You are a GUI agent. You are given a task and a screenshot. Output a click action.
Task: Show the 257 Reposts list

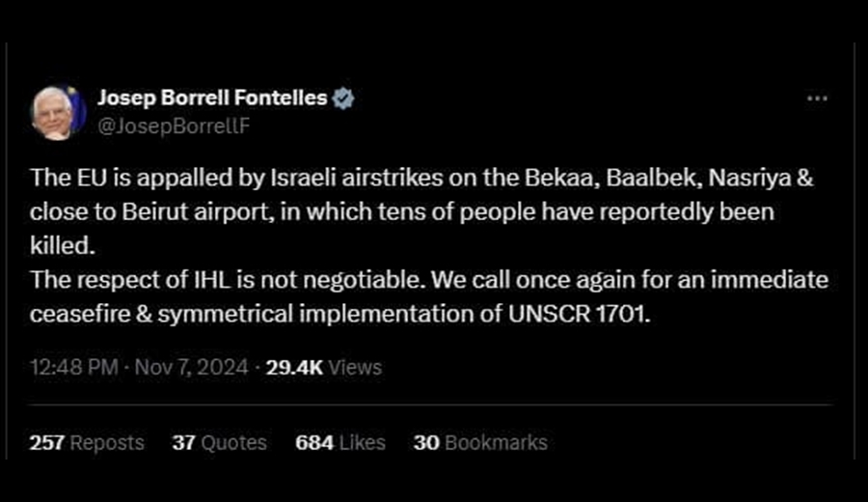87,443
